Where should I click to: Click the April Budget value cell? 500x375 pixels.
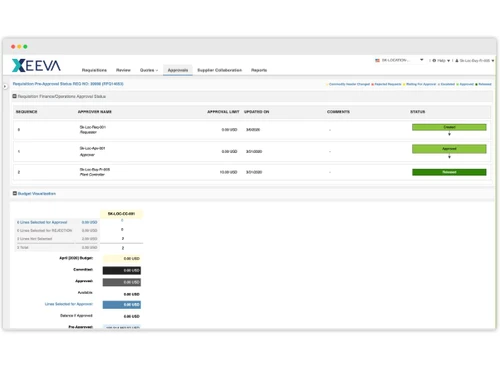122,259
